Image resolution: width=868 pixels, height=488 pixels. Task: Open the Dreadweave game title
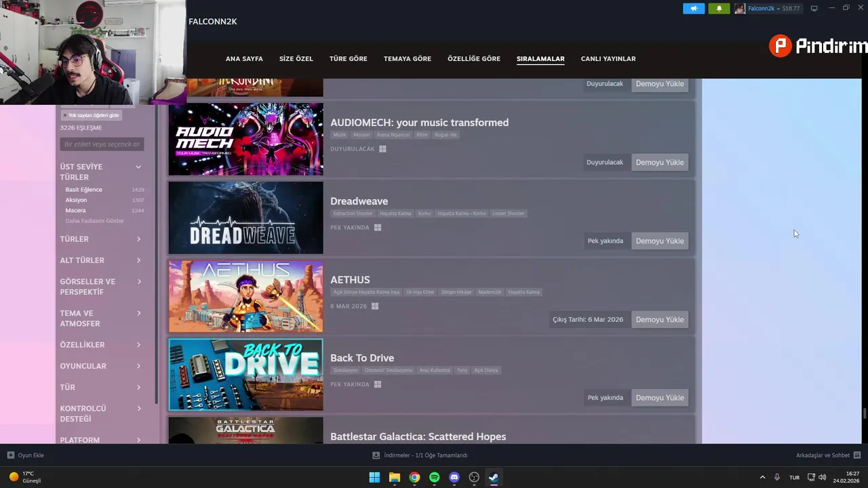[x=359, y=201]
